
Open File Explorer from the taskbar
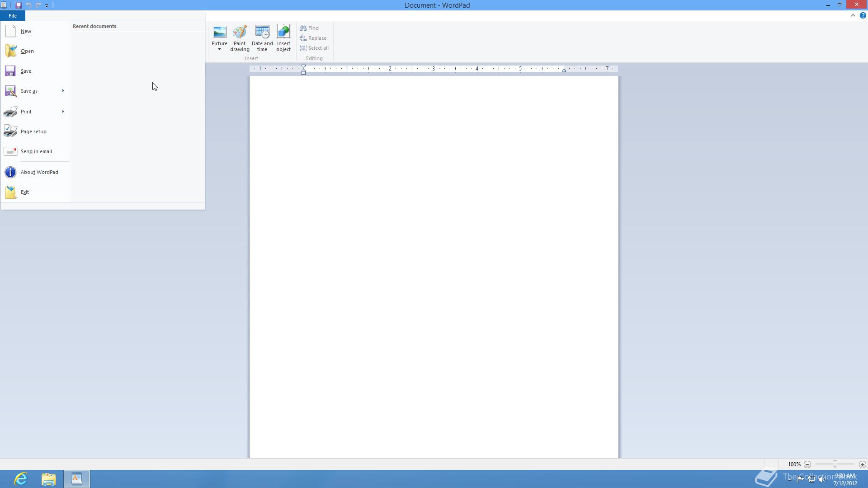point(49,479)
